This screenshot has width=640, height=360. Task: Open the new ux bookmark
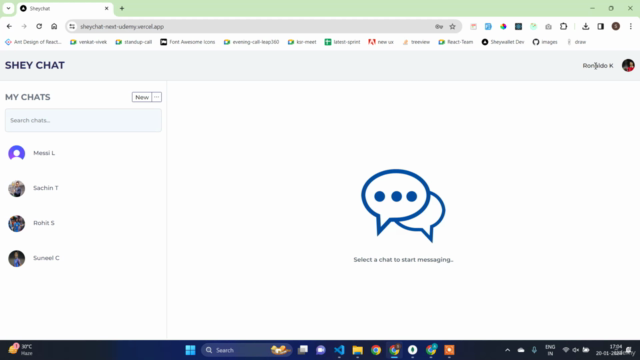pyautogui.click(x=381, y=42)
